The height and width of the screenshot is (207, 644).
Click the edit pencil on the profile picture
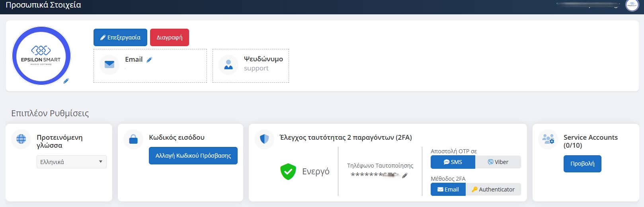(66, 81)
